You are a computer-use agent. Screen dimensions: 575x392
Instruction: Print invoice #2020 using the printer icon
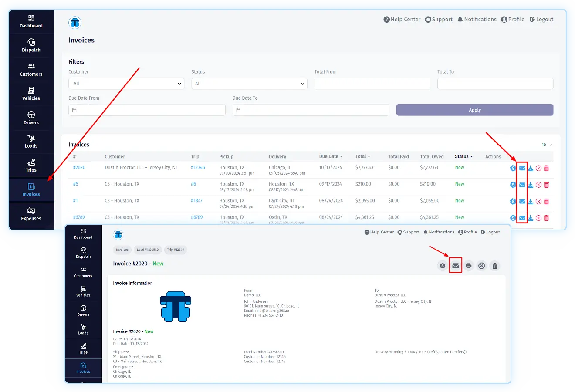468,266
